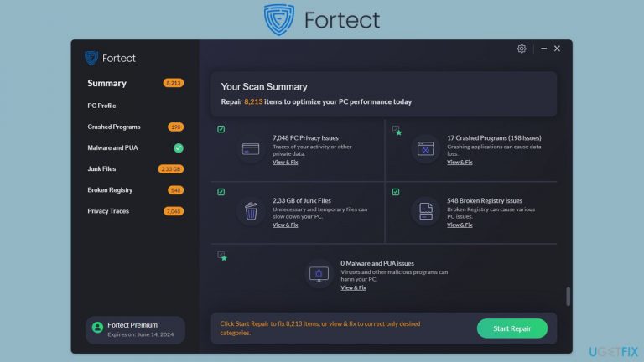The height and width of the screenshot is (362, 644).
Task: Click the Crashed Programs window icon
Action: [425, 148]
